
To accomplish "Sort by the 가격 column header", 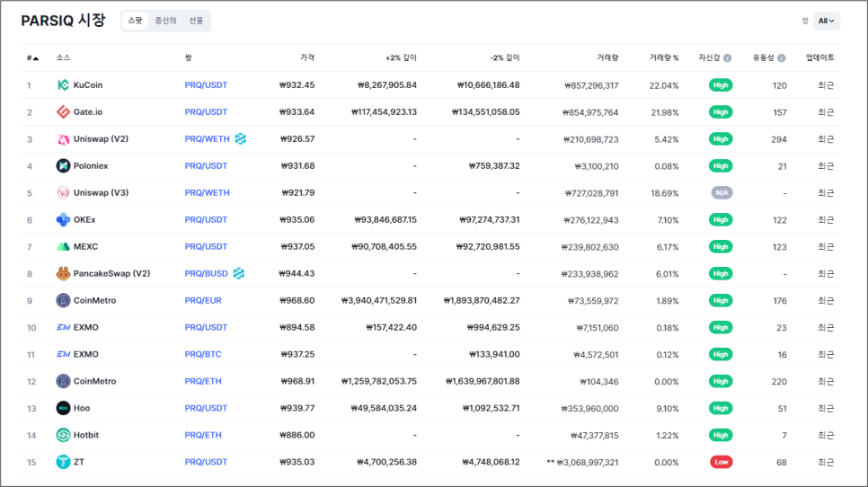I will tap(307, 58).
